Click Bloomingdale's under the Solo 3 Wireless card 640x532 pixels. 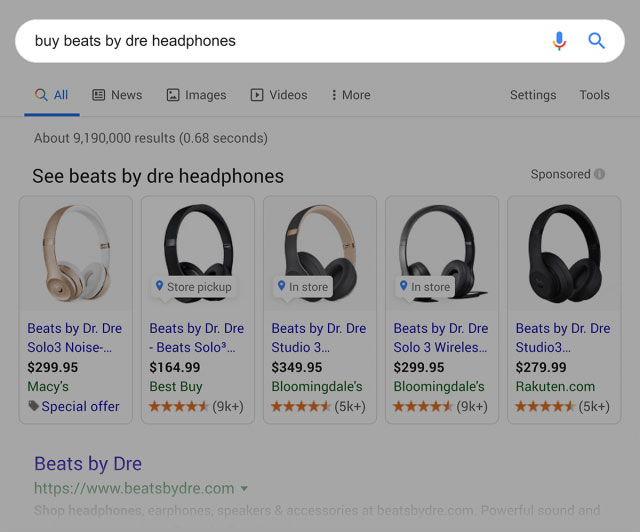(439, 386)
